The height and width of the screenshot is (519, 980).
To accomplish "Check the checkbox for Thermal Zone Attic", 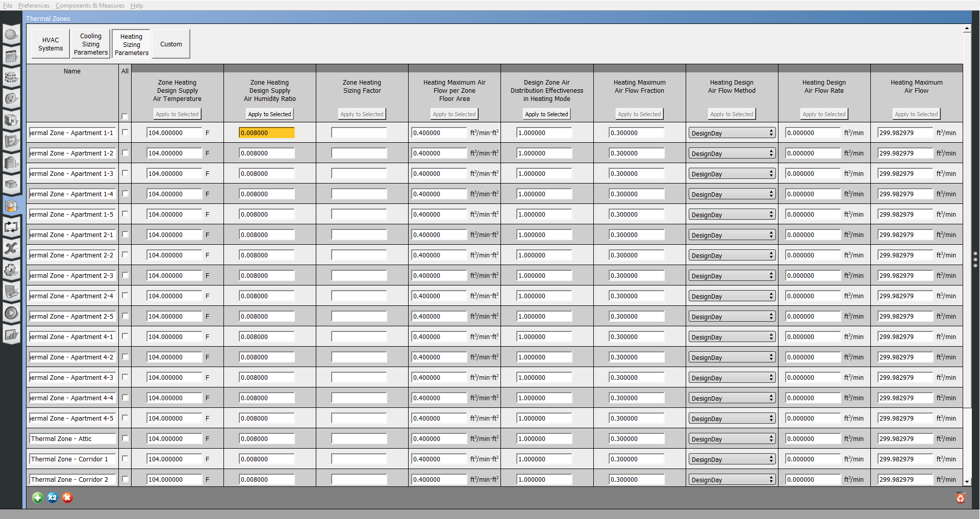I will tap(124, 437).
